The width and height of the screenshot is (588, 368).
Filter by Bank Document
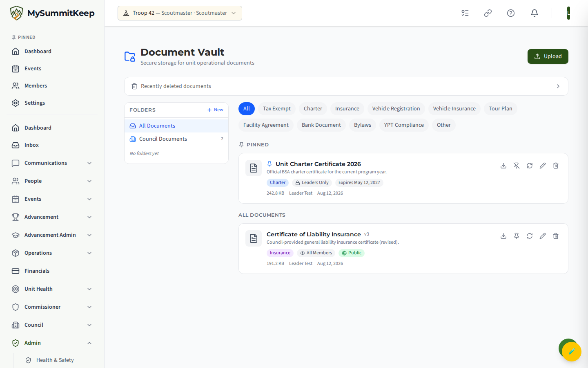[321, 125]
